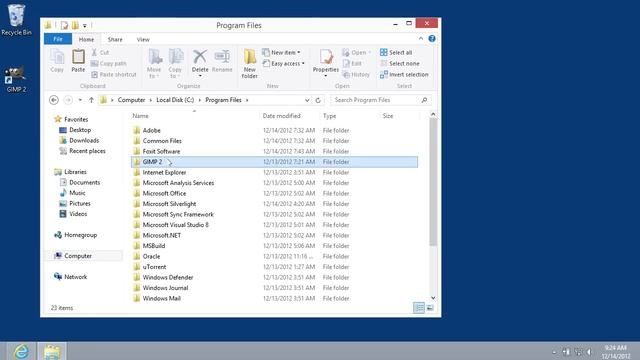Switch to Large icons view layout
This screenshot has height=360, width=640.
click(x=430, y=308)
